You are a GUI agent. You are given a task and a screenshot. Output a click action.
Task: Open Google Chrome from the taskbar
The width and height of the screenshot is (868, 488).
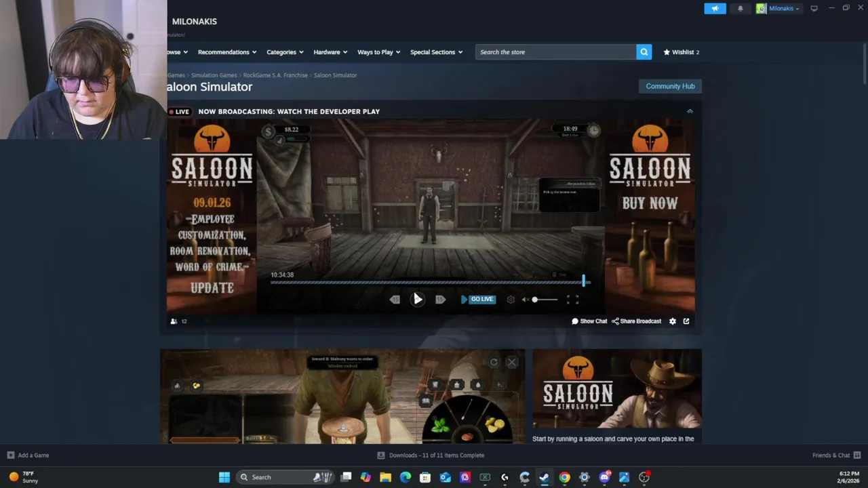coord(564,477)
